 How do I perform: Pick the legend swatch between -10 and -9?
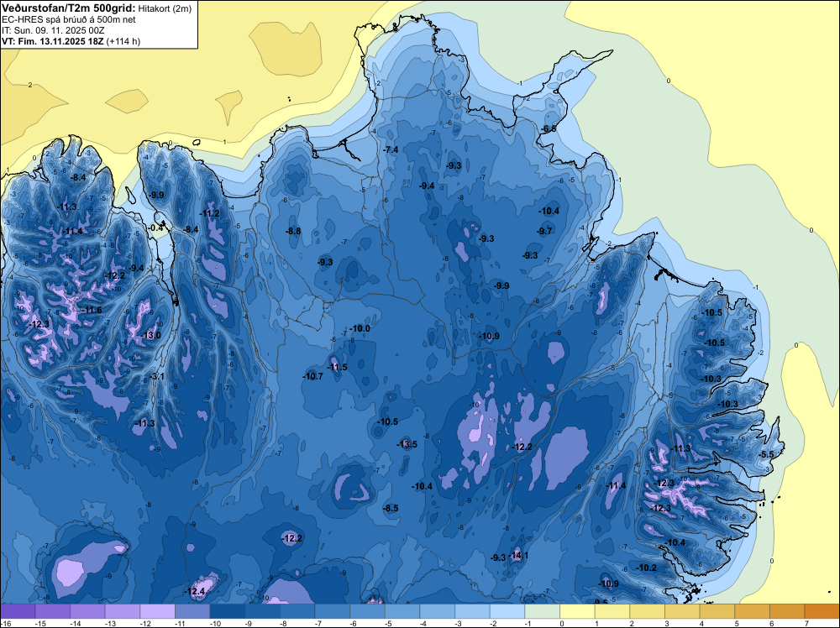click(x=228, y=611)
